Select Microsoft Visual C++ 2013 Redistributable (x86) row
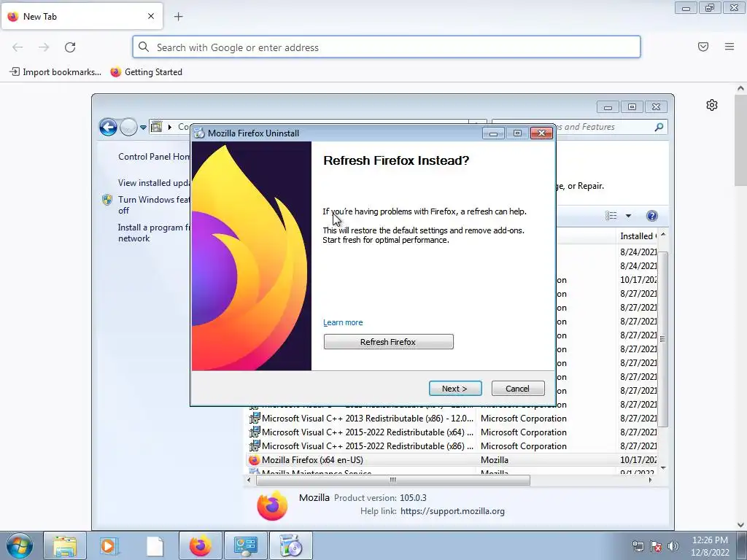 pos(452,419)
